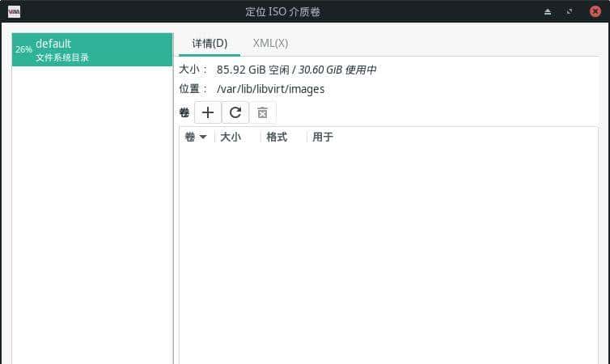Click the 85.92 GiB 空闲 size text
This screenshot has width=610, height=364.
point(253,70)
